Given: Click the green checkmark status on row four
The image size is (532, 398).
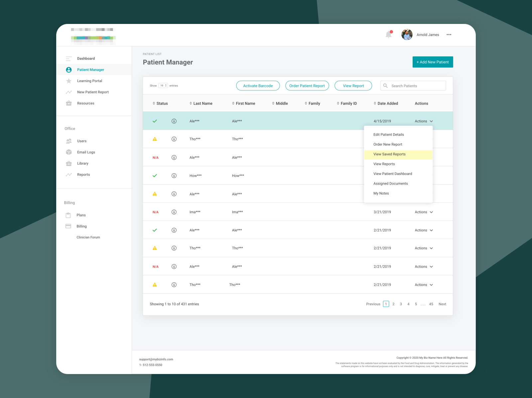Looking at the screenshot, I should pyautogui.click(x=155, y=176).
